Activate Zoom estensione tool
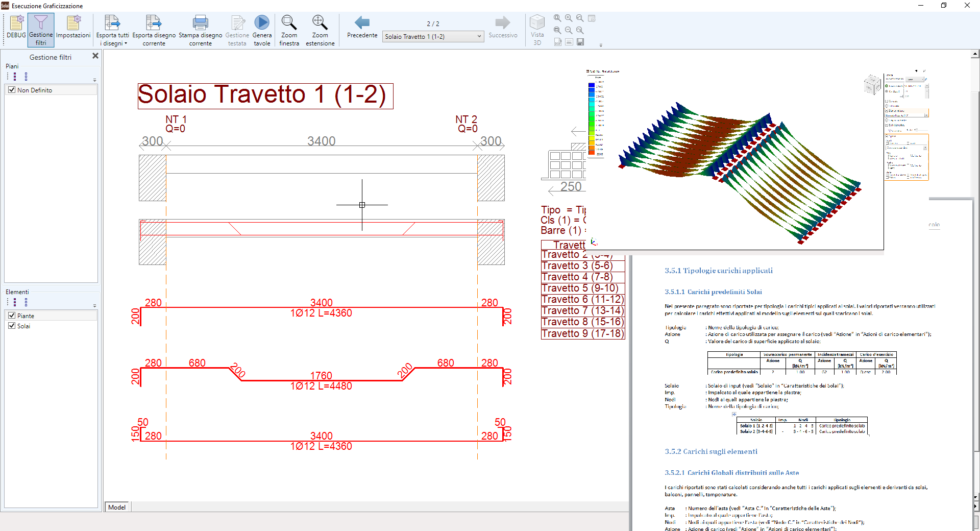Screen dimensions: 980x531 (x=320, y=30)
